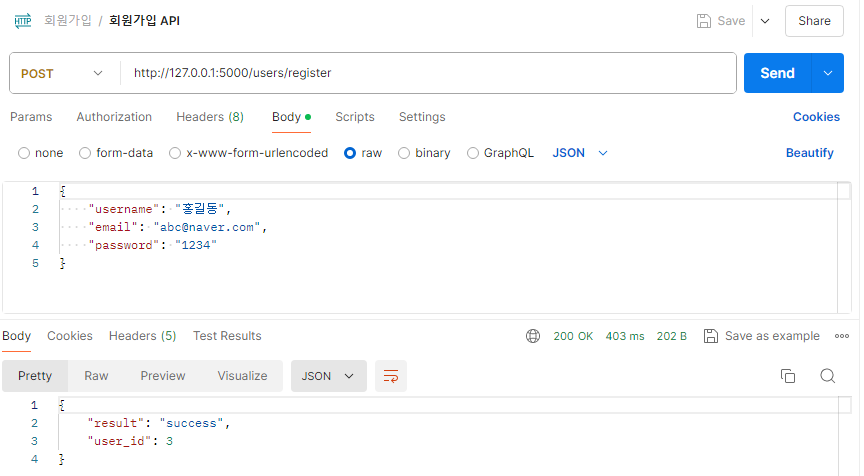
Task: Click the Share button
Action: [x=814, y=21]
